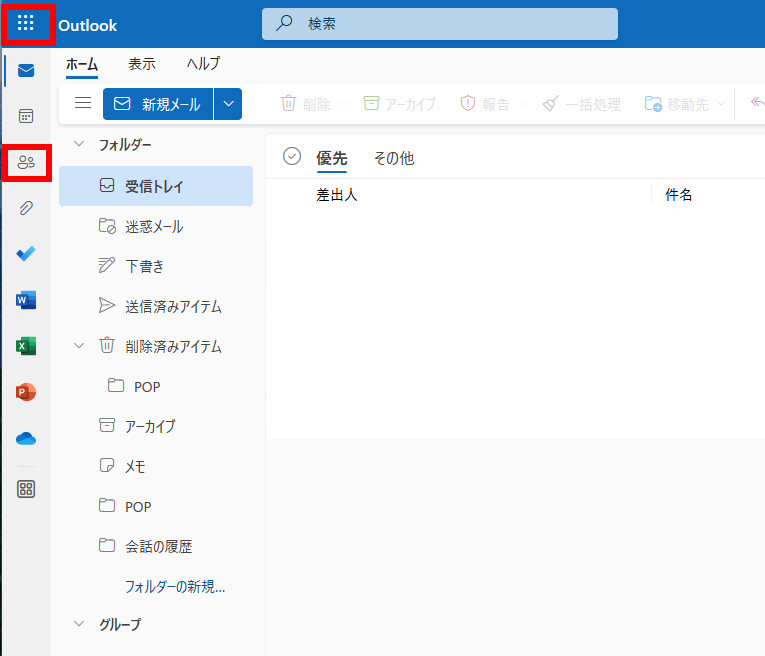The image size is (765, 656).
Task: Click the フォルダーの新規作成 link
Action: pyautogui.click(x=175, y=586)
